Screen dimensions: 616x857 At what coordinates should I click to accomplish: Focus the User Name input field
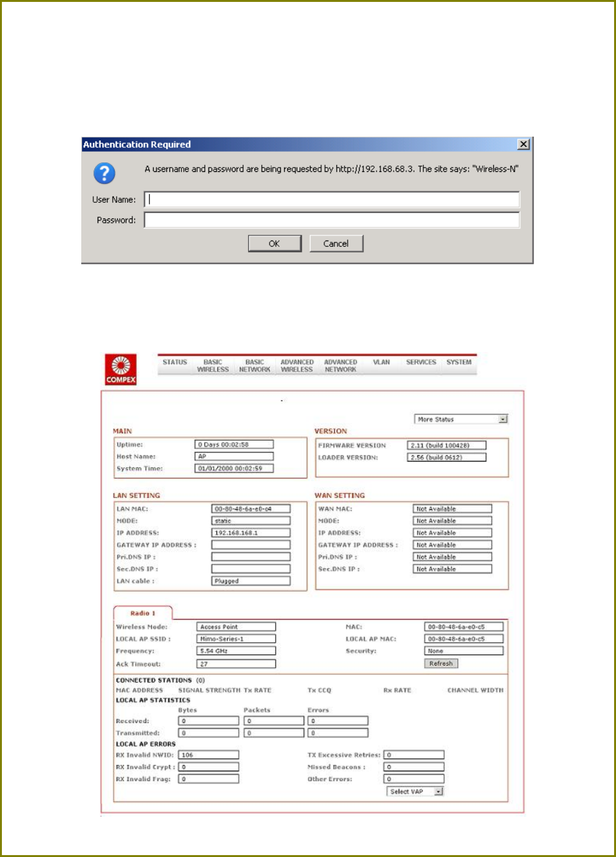pyautogui.click(x=332, y=200)
